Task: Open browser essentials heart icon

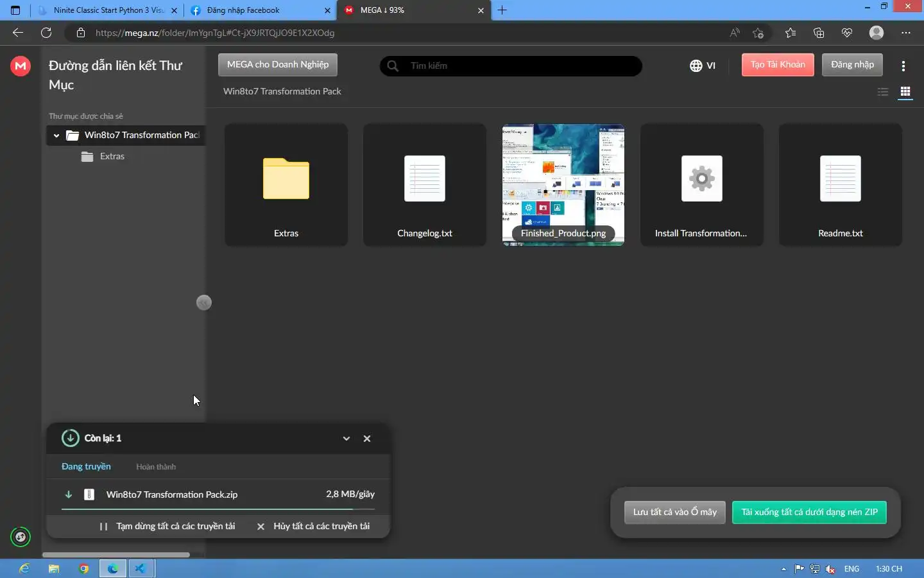Action: [847, 33]
